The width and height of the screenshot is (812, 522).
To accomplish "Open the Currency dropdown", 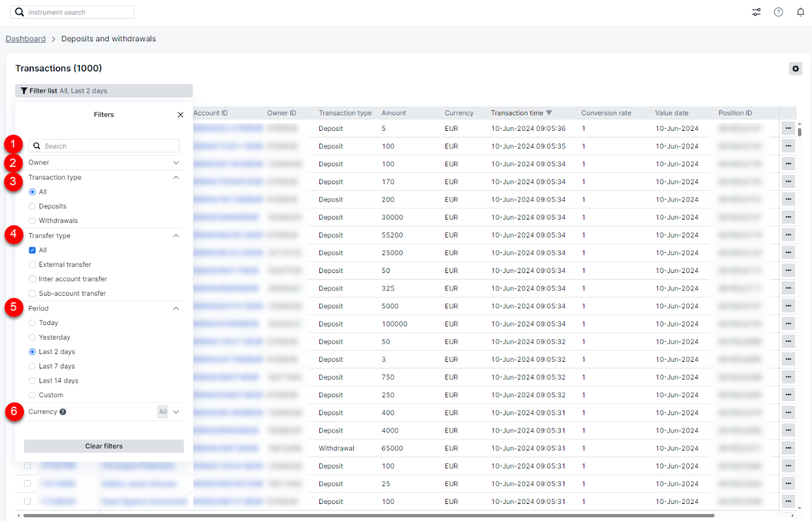I will point(176,412).
